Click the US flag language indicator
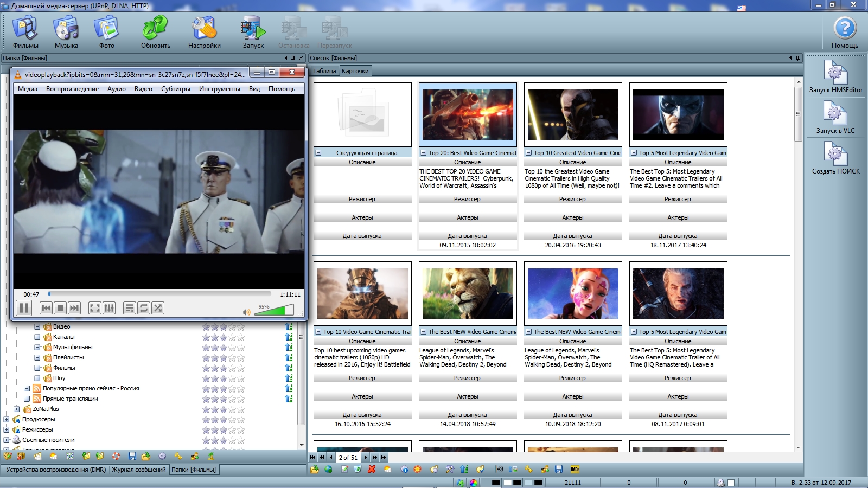 tap(742, 8)
